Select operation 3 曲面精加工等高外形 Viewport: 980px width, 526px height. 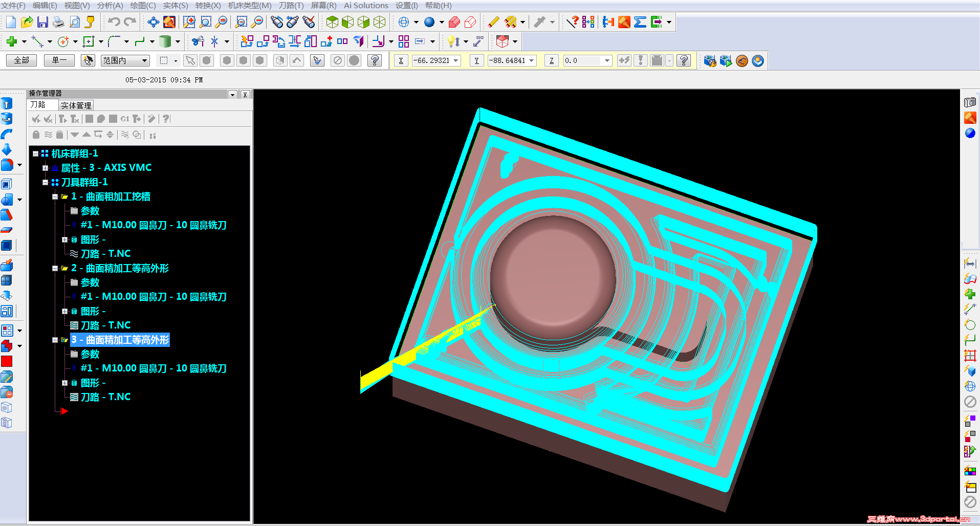(120, 340)
